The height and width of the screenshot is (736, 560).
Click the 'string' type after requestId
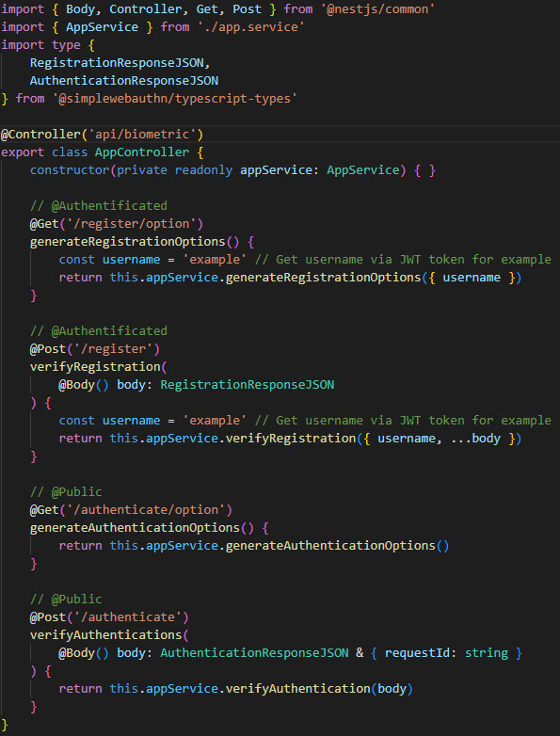(x=487, y=653)
